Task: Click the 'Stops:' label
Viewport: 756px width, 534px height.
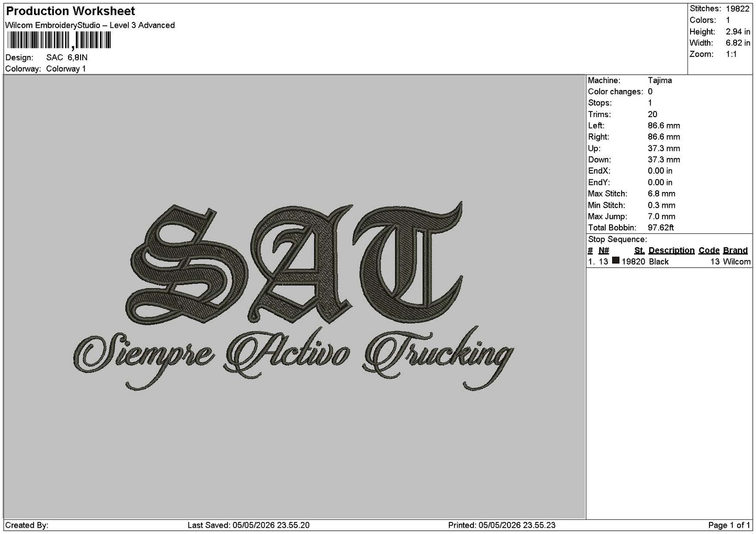Action: (600, 103)
